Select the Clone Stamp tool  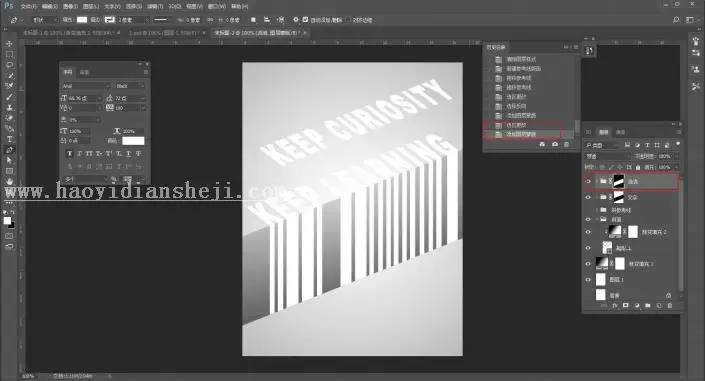click(9, 108)
